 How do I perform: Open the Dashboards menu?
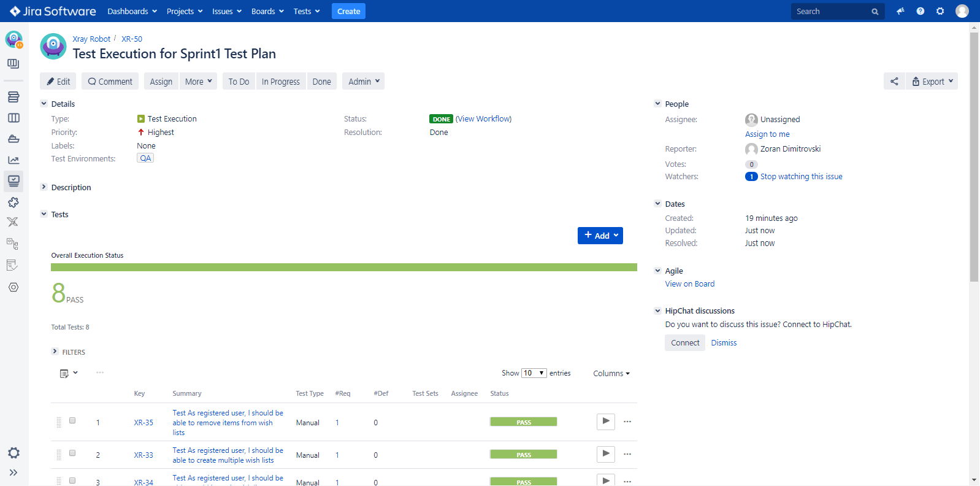[x=132, y=11]
